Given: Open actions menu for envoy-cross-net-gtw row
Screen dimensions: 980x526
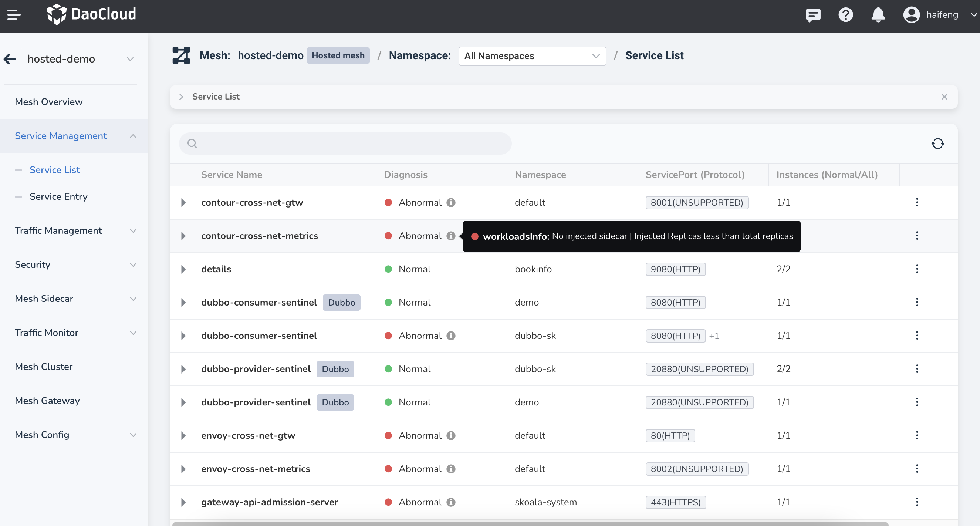Looking at the screenshot, I should click(917, 435).
